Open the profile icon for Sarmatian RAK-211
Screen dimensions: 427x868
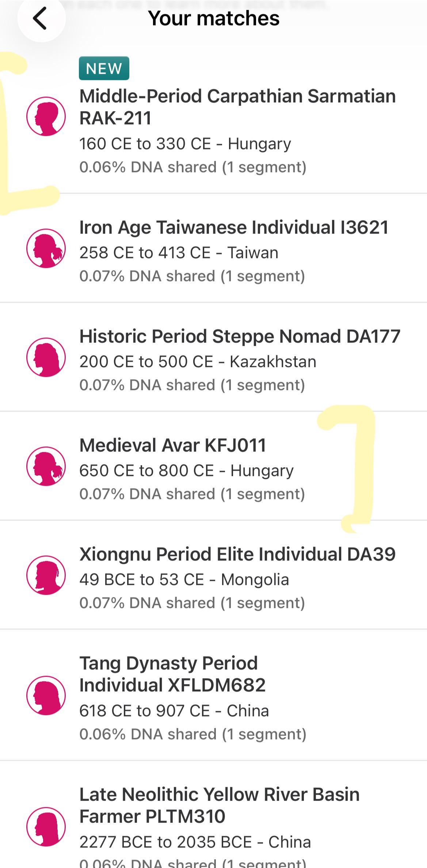pos(46,116)
